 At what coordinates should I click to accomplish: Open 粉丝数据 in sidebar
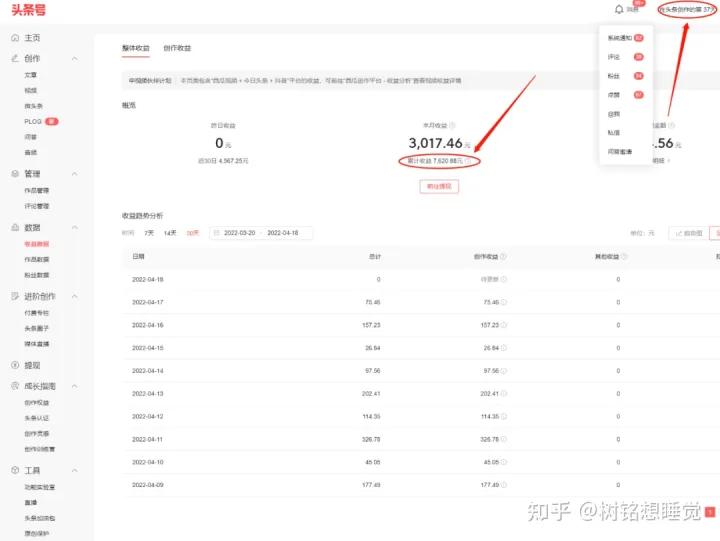[x=37, y=275]
